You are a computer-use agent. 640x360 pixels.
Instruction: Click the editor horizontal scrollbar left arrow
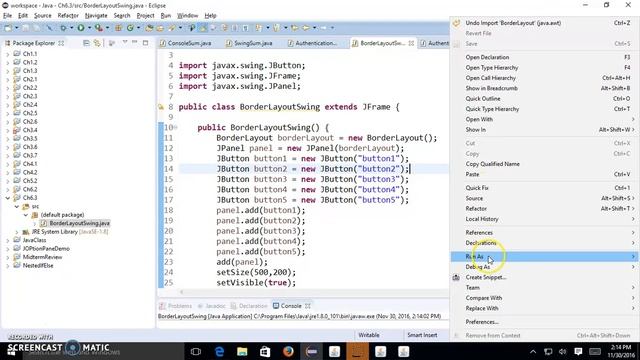point(182,292)
